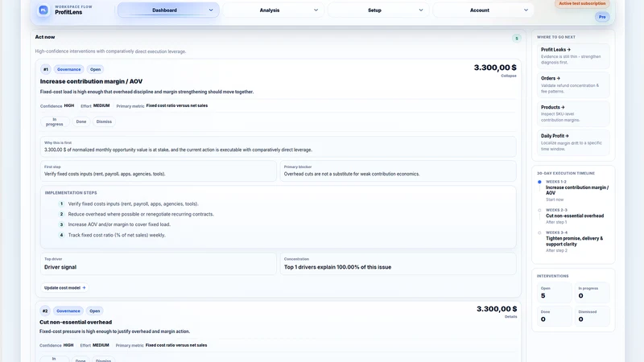644x362 pixels.
Task: Click the Open status tag on intervention #2
Action: 94,311
